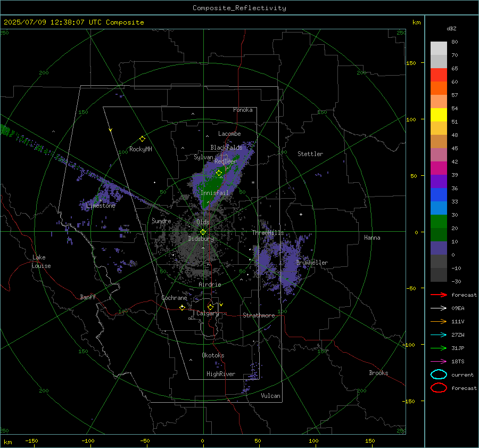Viewport: 479px width, 448px height.
Task: Click the Lacombe town label
Action: tap(229, 134)
